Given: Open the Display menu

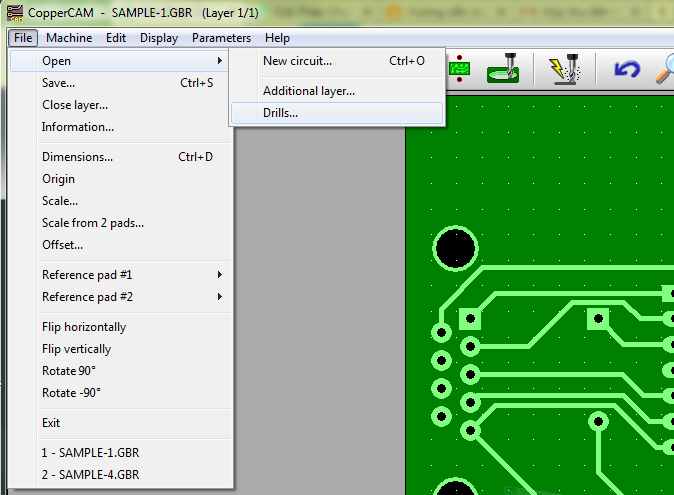Looking at the screenshot, I should (x=159, y=38).
